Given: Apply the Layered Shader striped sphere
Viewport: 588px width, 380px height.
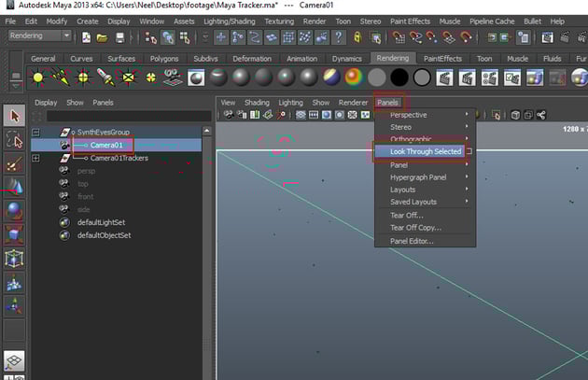Looking at the screenshot, I should pyautogui.click(x=331, y=77).
